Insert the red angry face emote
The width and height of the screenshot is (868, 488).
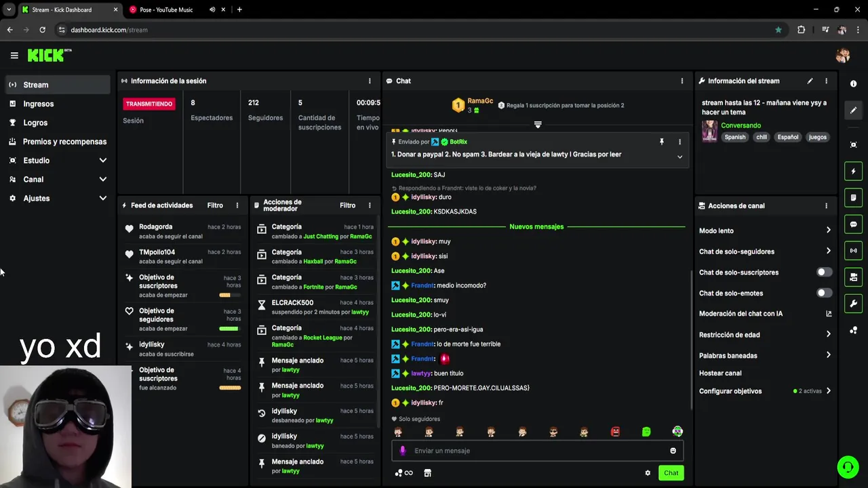click(615, 432)
